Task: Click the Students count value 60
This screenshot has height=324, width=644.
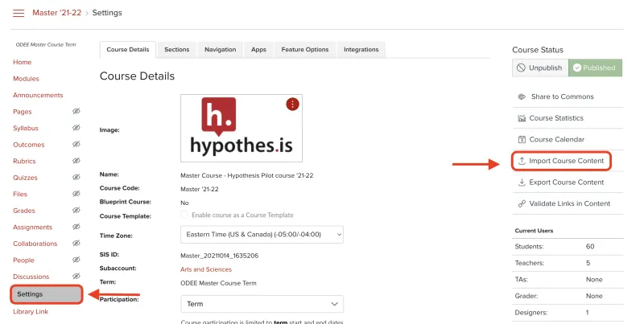Action: pos(590,247)
